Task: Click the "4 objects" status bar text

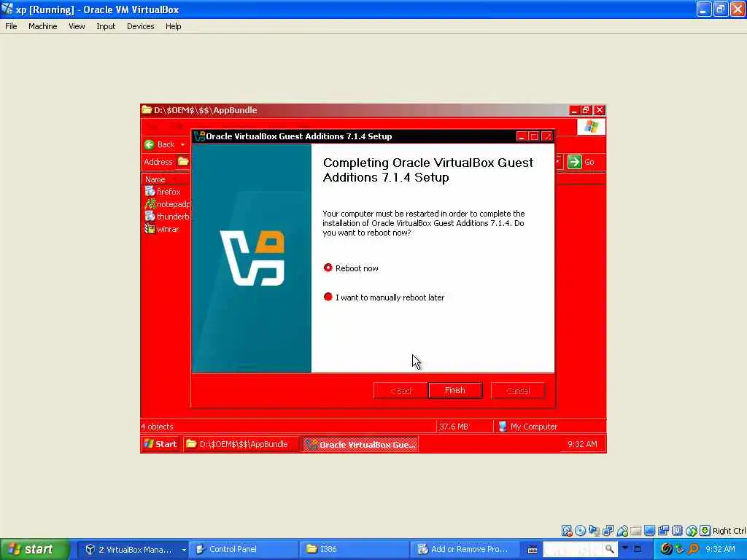Action: tap(158, 427)
